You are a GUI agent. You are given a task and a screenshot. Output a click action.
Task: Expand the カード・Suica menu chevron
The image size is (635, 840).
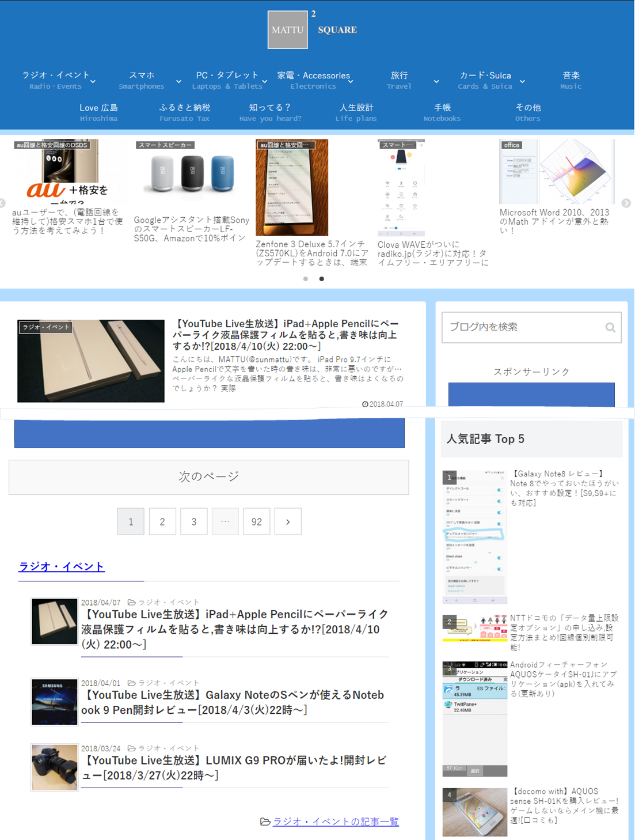(522, 82)
